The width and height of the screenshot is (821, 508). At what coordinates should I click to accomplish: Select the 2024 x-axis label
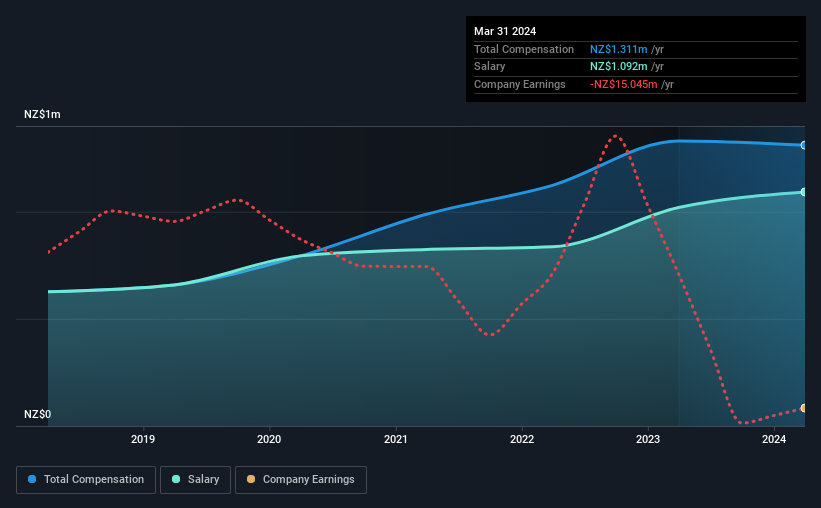(x=774, y=439)
